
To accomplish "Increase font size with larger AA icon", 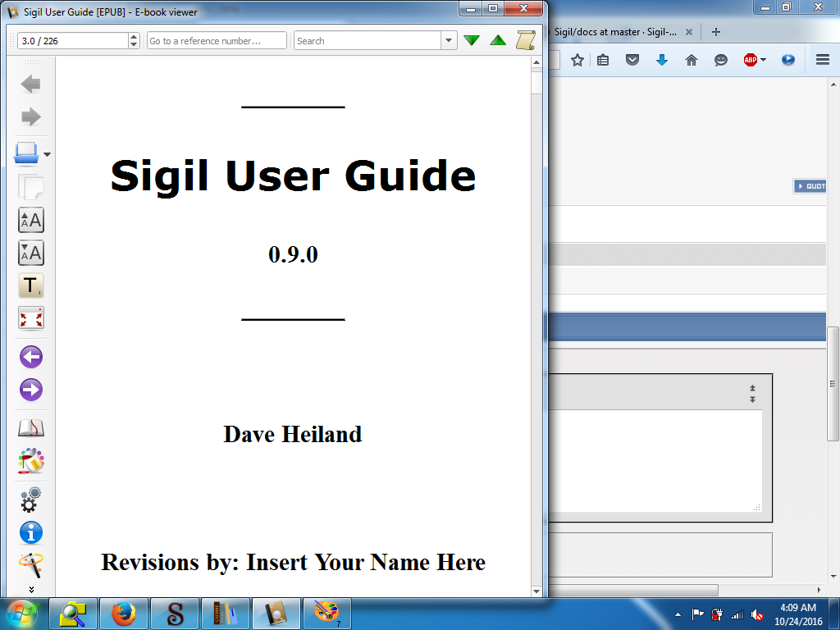I will point(30,220).
